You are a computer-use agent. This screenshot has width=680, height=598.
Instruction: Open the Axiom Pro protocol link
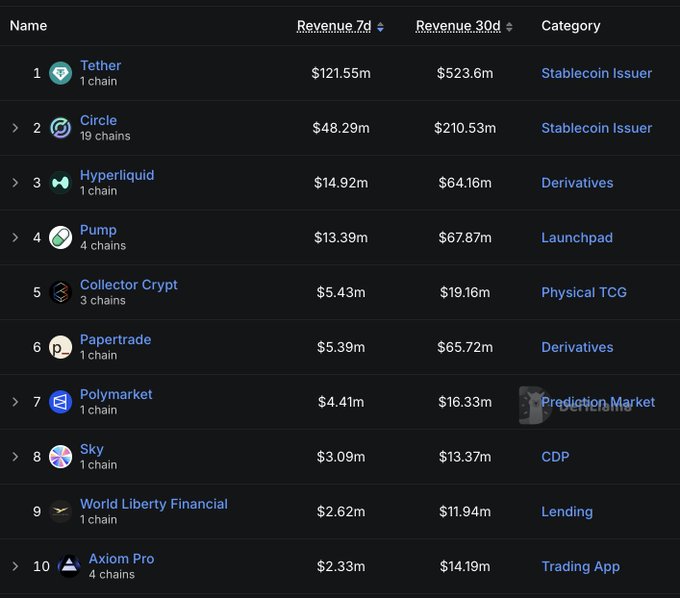(121, 559)
